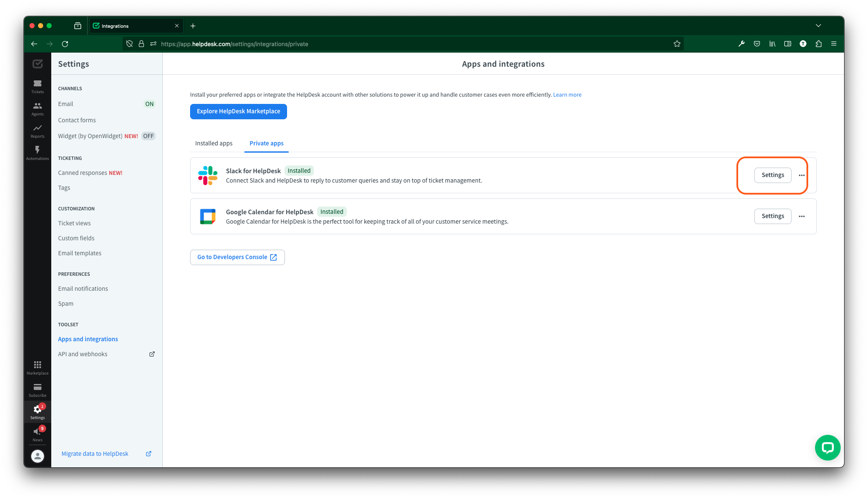The image size is (868, 499).
Task: Open the browser hamburger menu
Action: pyautogui.click(x=834, y=44)
